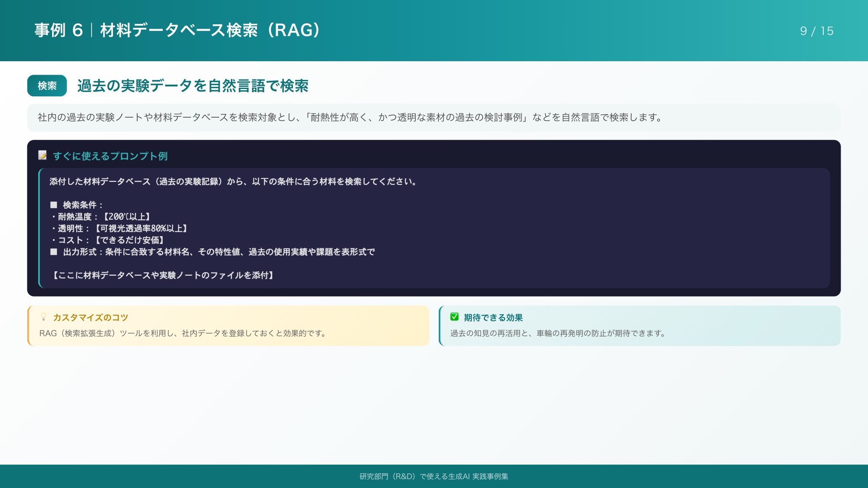Click the line starting ■ 出力形式
868x488 pixels.
(x=212, y=252)
